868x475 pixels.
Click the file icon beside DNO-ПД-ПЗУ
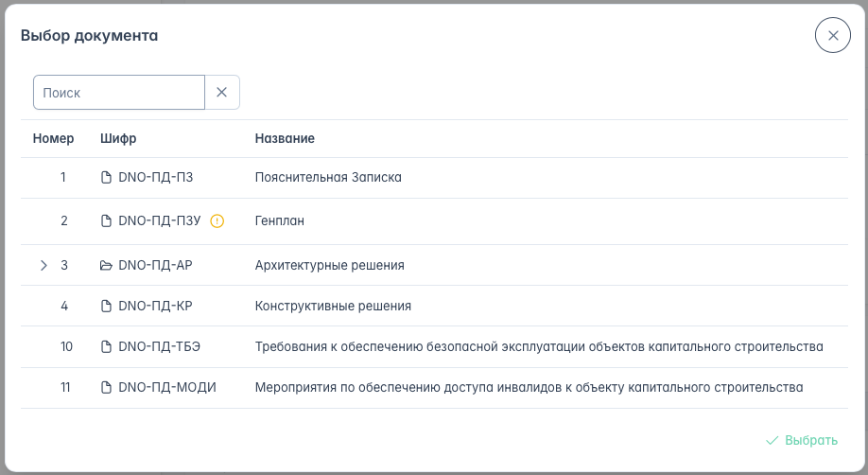[x=107, y=221]
